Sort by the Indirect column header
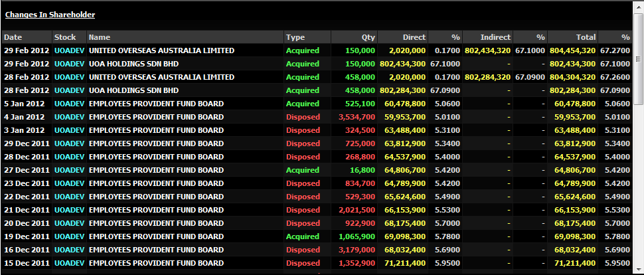Viewport: 644px width, 275px height. pyautogui.click(x=488, y=37)
